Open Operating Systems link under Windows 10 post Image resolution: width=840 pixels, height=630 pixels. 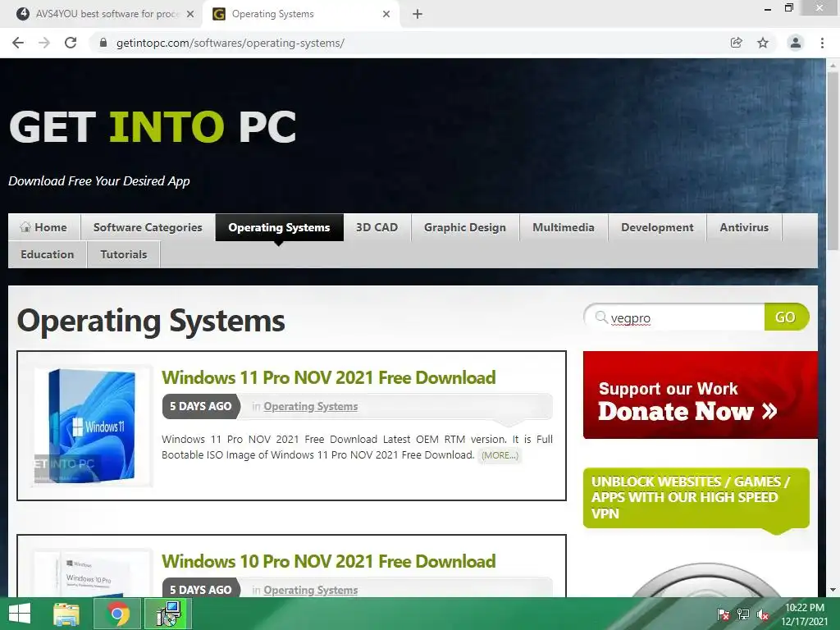click(x=311, y=590)
